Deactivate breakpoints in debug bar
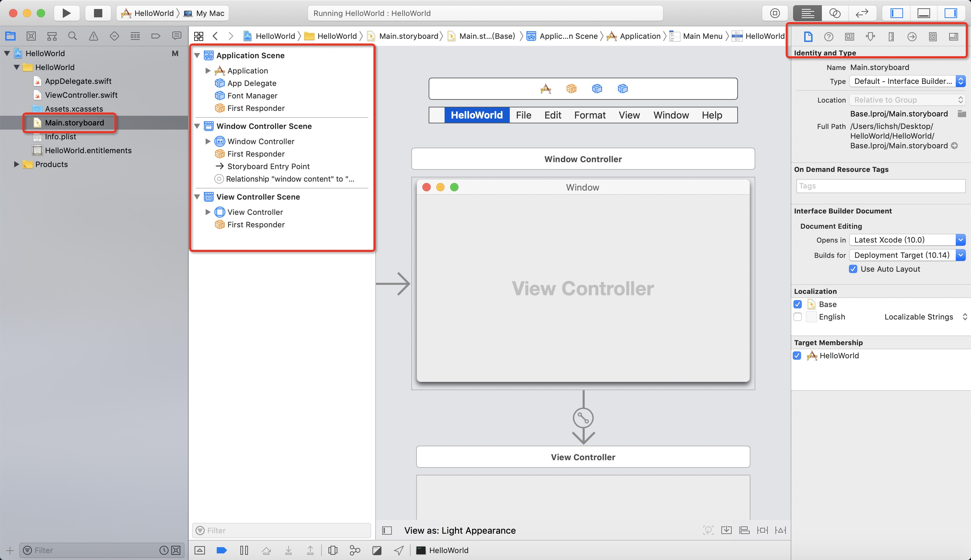 click(x=222, y=550)
